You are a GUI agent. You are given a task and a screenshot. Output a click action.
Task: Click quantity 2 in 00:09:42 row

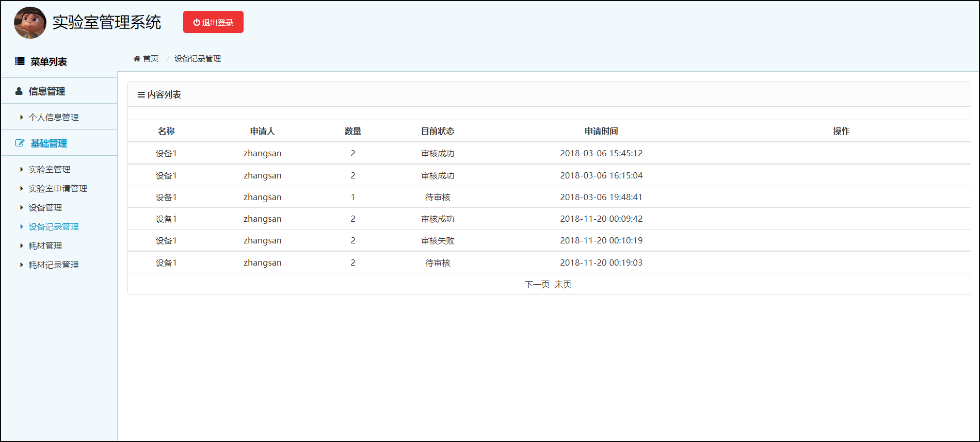tap(353, 219)
